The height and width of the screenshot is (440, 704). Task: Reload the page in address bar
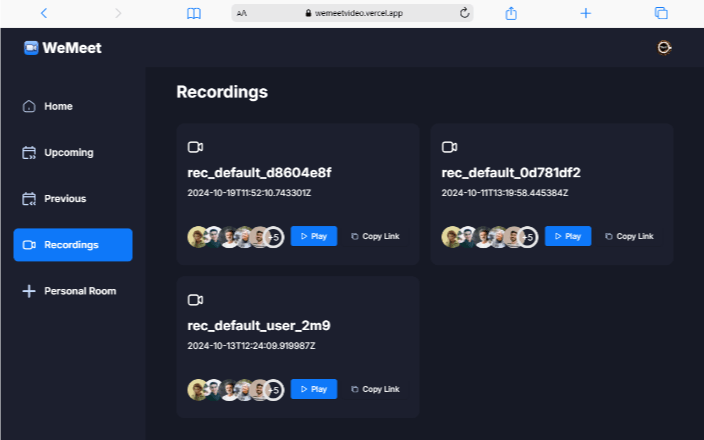point(464,13)
